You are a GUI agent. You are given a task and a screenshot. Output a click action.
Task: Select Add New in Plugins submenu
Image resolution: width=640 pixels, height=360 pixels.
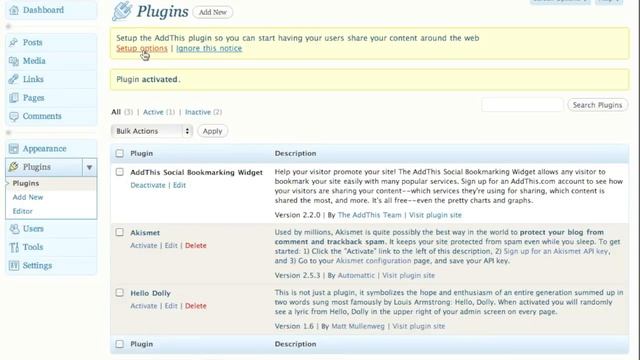coord(28,197)
